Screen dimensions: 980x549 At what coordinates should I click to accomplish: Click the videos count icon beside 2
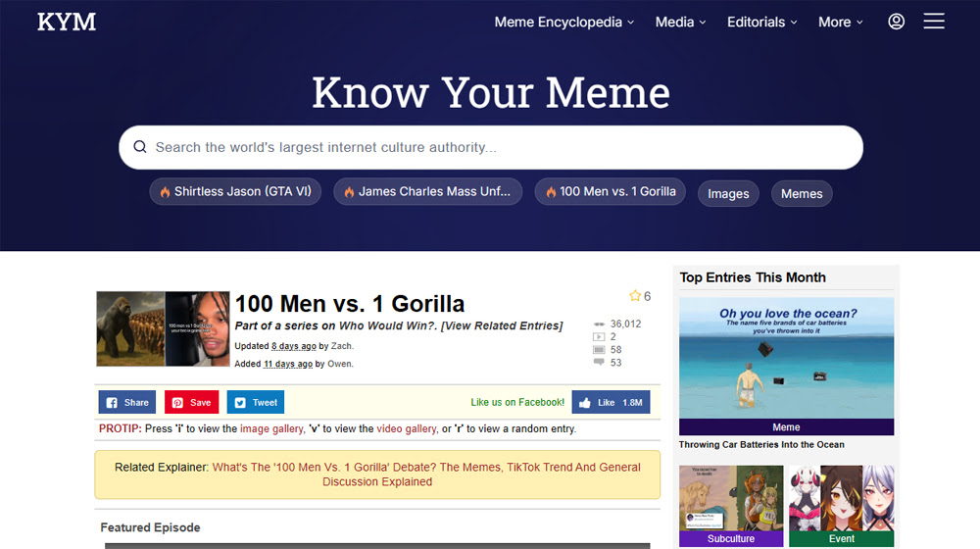[599, 336]
